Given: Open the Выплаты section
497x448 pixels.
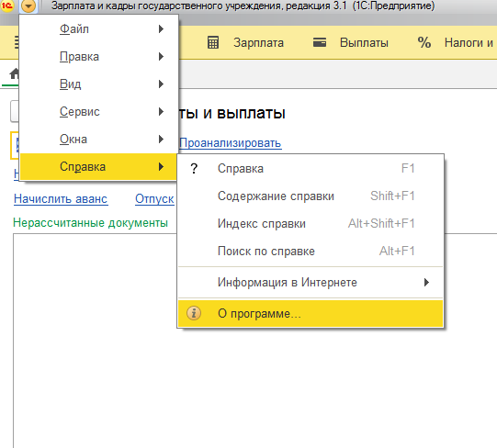Looking at the screenshot, I should pyautogui.click(x=364, y=43).
